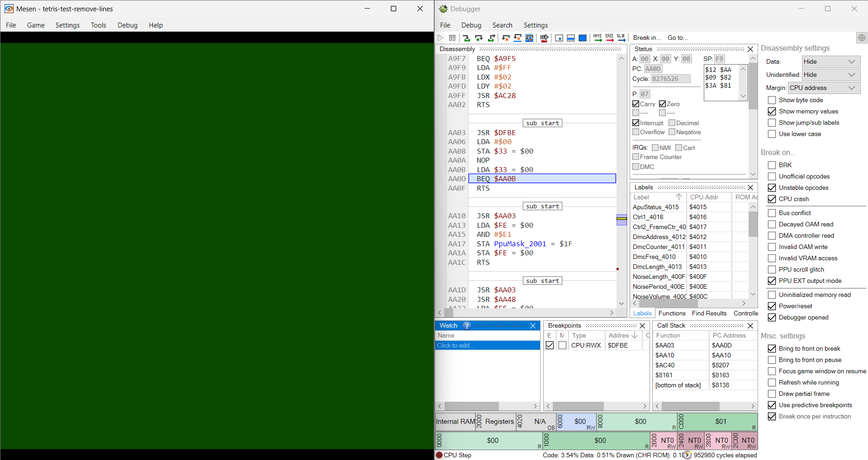868x460 pixels.
Task: Open the Go to... dropdown
Action: (678, 38)
